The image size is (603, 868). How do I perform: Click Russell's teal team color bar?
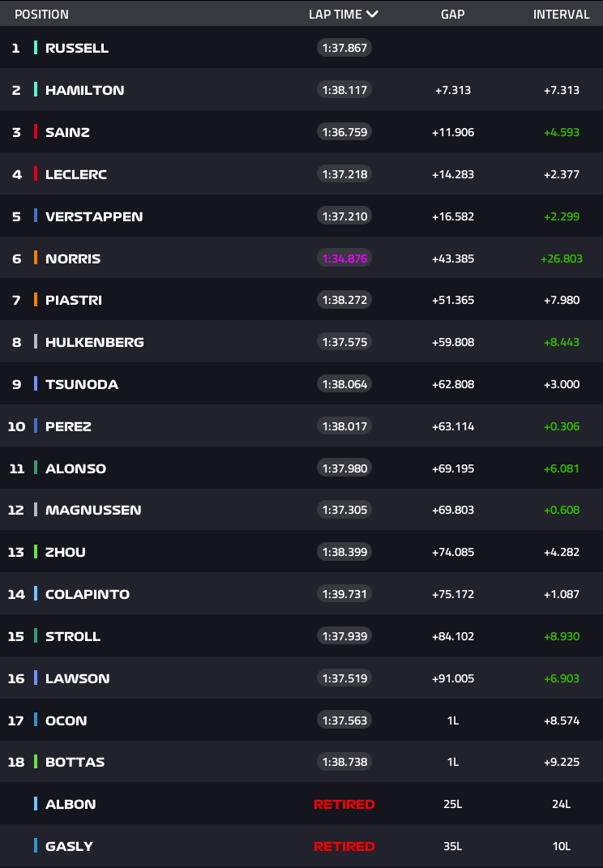[x=36, y=48]
